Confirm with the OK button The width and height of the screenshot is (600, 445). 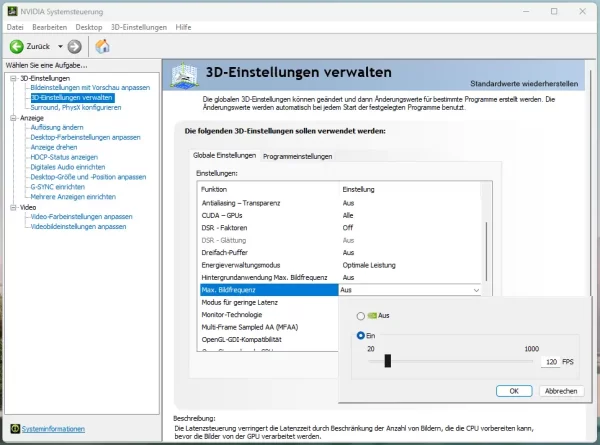(514, 391)
